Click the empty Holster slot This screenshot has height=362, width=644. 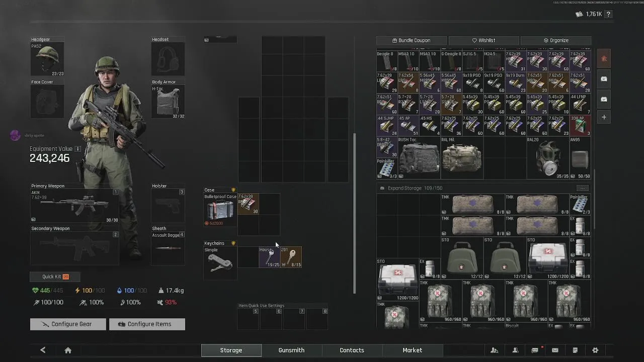tap(168, 206)
